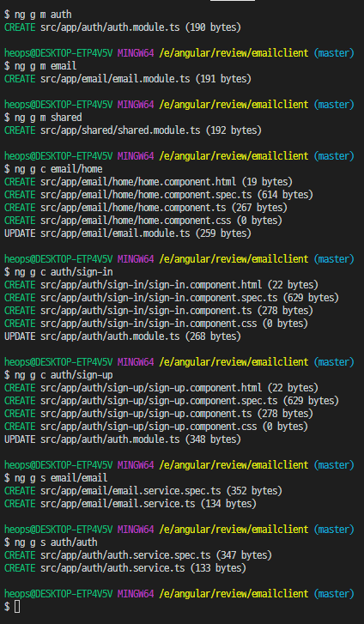Select 'sign-up.component.css (0 bytes)' line
This screenshot has width=364, height=624.
point(156,427)
